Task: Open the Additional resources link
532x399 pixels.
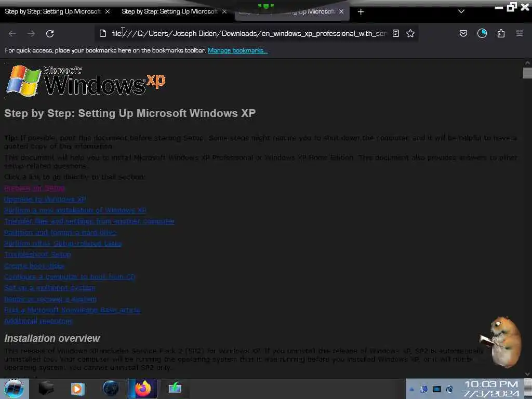Action: (38, 321)
